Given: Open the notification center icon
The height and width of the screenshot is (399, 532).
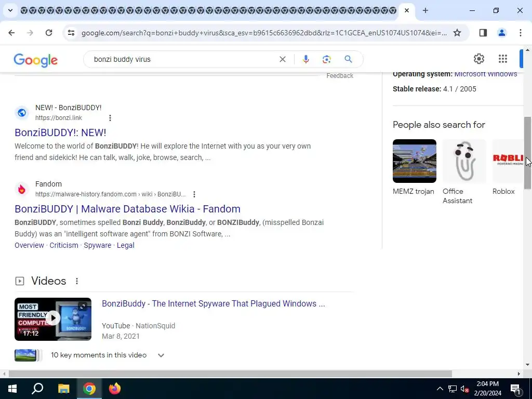Looking at the screenshot, I should click(515, 389).
